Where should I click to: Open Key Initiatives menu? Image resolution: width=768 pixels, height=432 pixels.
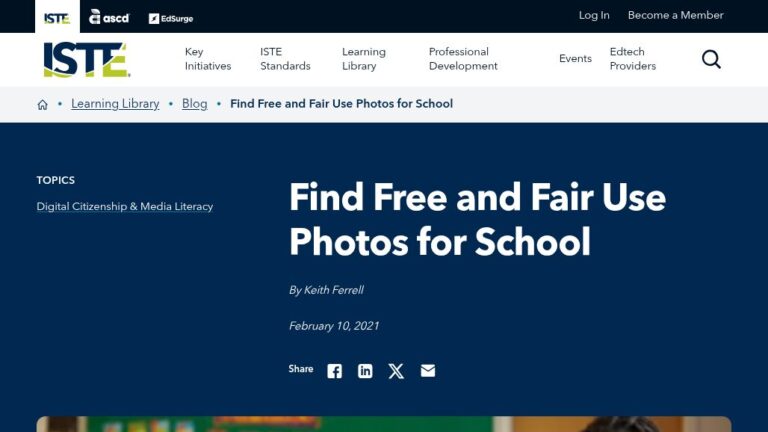pos(208,59)
